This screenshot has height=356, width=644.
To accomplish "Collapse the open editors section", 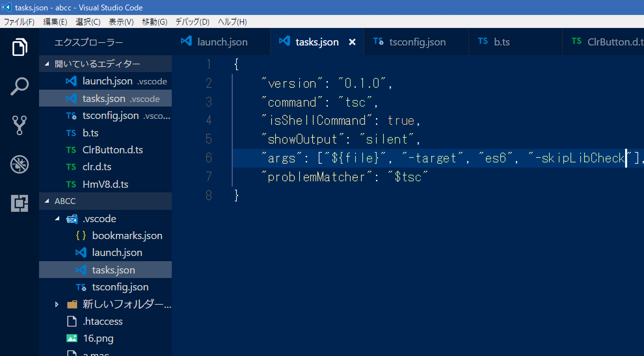I will (x=47, y=64).
